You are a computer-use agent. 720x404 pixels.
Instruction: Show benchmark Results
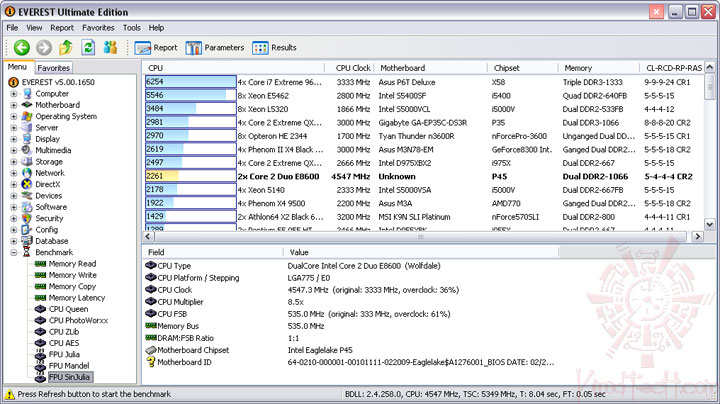click(x=275, y=48)
